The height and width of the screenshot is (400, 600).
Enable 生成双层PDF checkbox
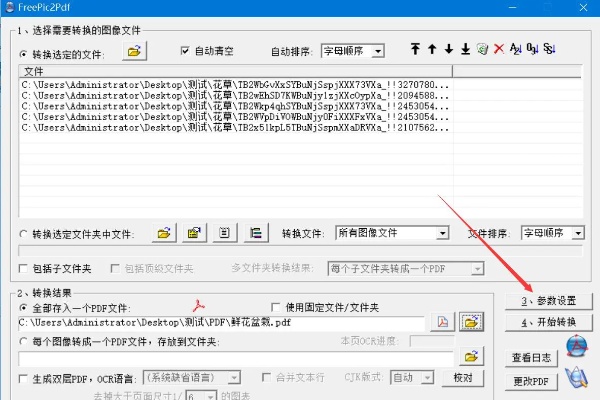pos(23,379)
